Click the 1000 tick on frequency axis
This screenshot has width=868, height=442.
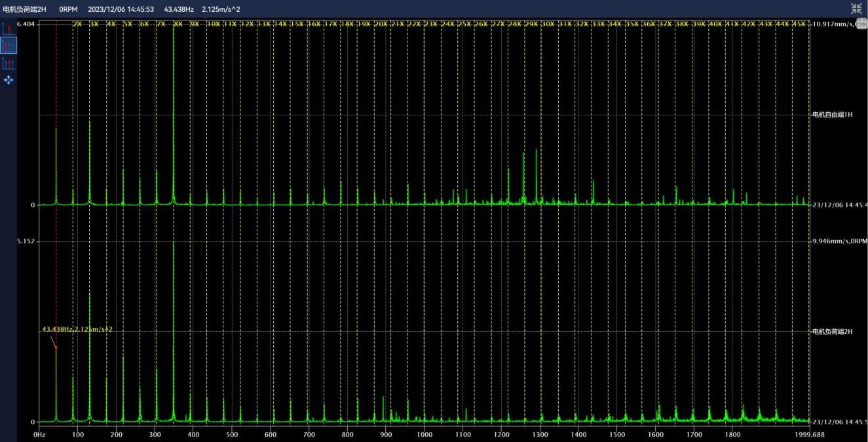click(x=425, y=434)
